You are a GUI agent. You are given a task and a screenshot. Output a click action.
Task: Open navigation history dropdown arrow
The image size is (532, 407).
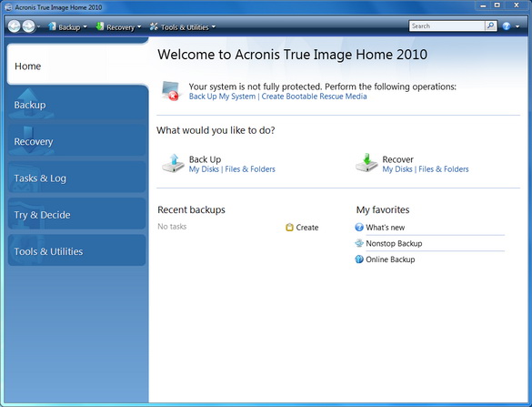click(x=39, y=26)
